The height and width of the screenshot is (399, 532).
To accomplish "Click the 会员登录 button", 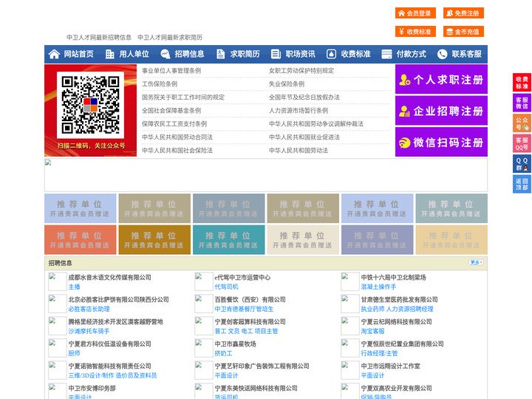I will (415, 13).
